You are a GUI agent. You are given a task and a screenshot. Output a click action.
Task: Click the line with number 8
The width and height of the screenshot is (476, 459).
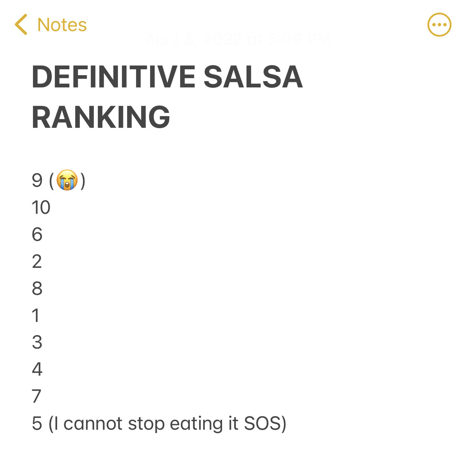click(x=37, y=289)
